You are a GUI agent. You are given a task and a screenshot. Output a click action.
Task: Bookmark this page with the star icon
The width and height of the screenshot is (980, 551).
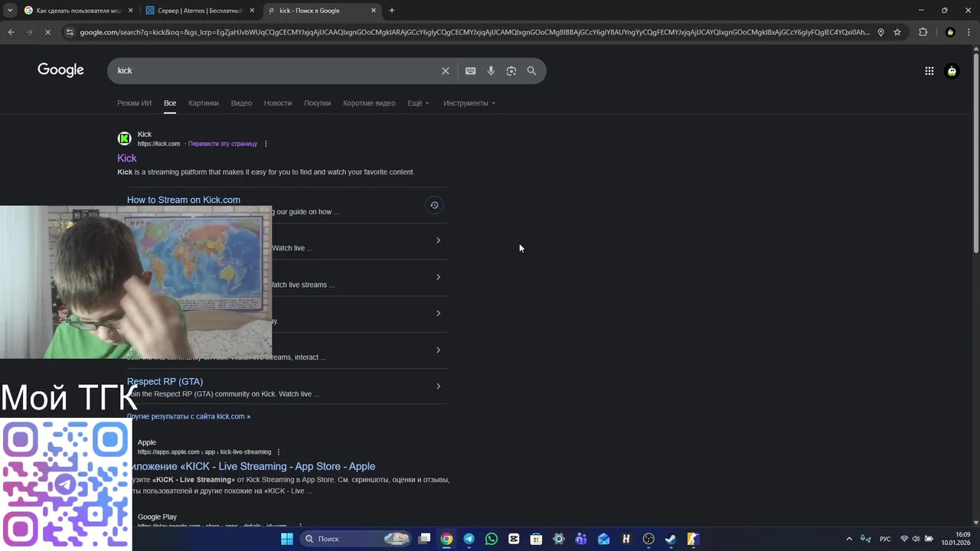897,32
